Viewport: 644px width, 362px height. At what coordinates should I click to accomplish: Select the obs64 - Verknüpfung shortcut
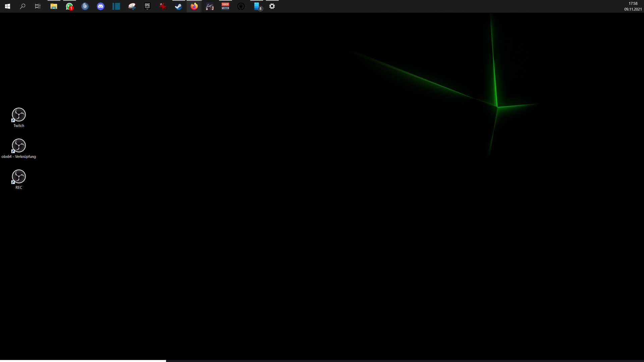tap(19, 146)
